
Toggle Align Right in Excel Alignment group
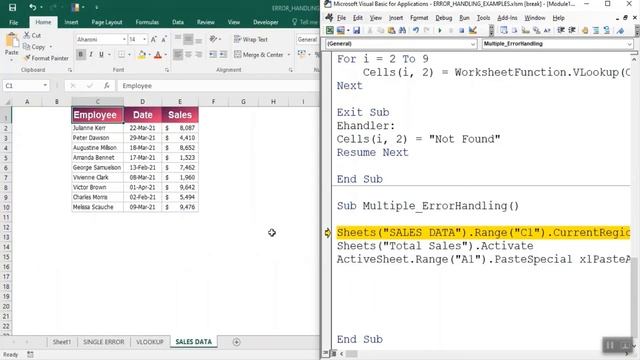point(198,54)
